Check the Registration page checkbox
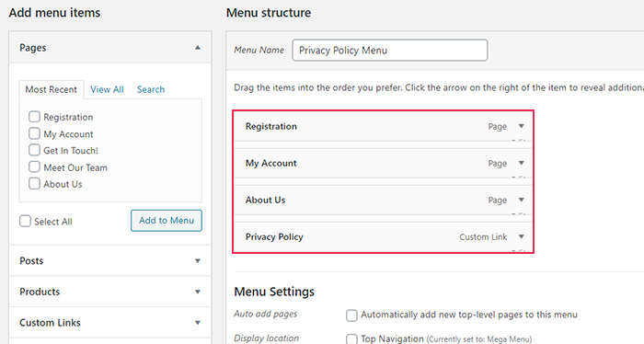The width and height of the screenshot is (644, 344). click(35, 117)
